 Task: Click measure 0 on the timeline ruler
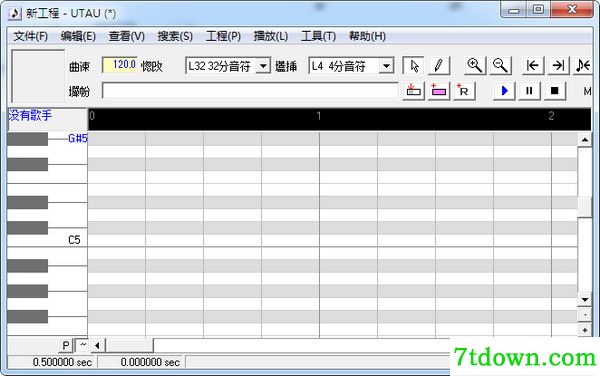[92, 116]
